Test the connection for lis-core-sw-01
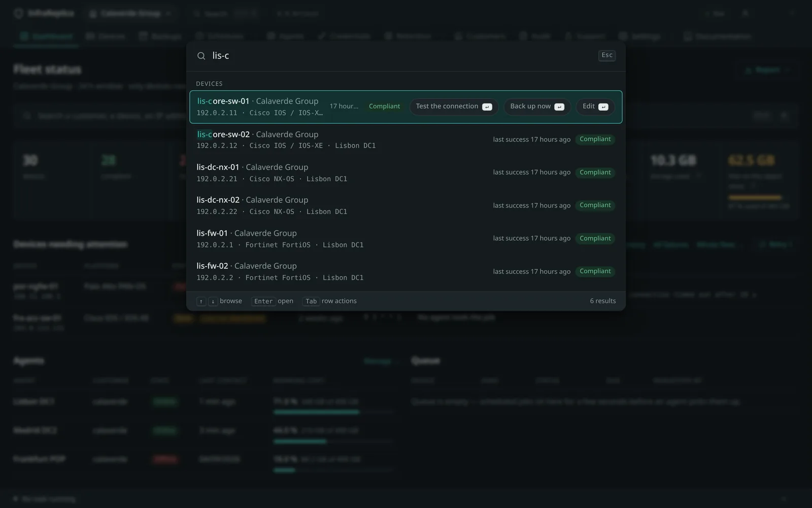The height and width of the screenshot is (508, 812). (x=454, y=107)
